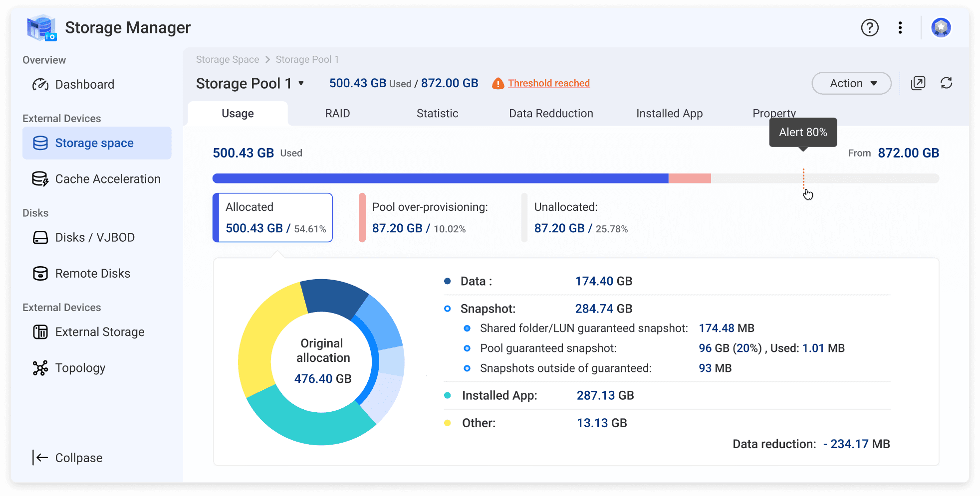
Task: Click the pink over-provisioning bar segment
Action: click(690, 178)
